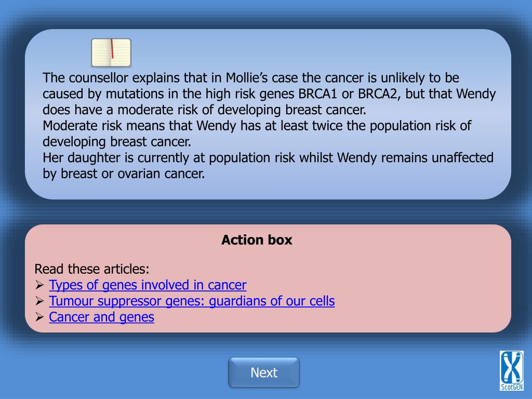
Task: Click the Action box heading
Action: [257, 240]
